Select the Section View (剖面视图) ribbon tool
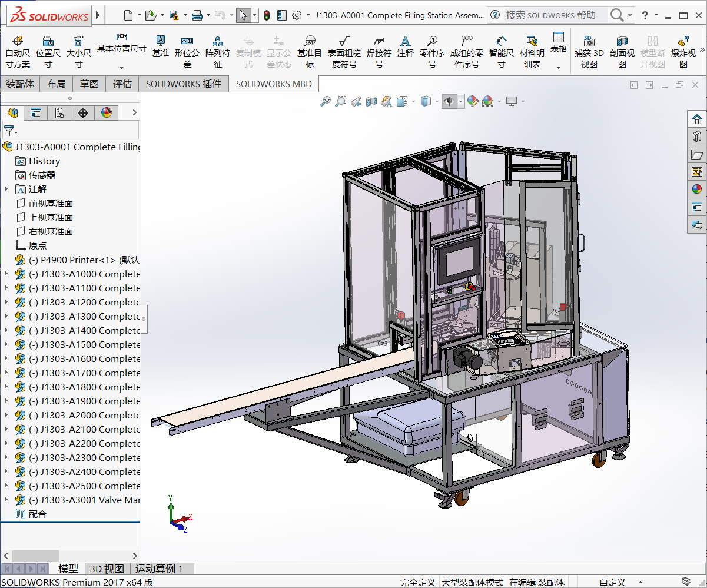 622,51
